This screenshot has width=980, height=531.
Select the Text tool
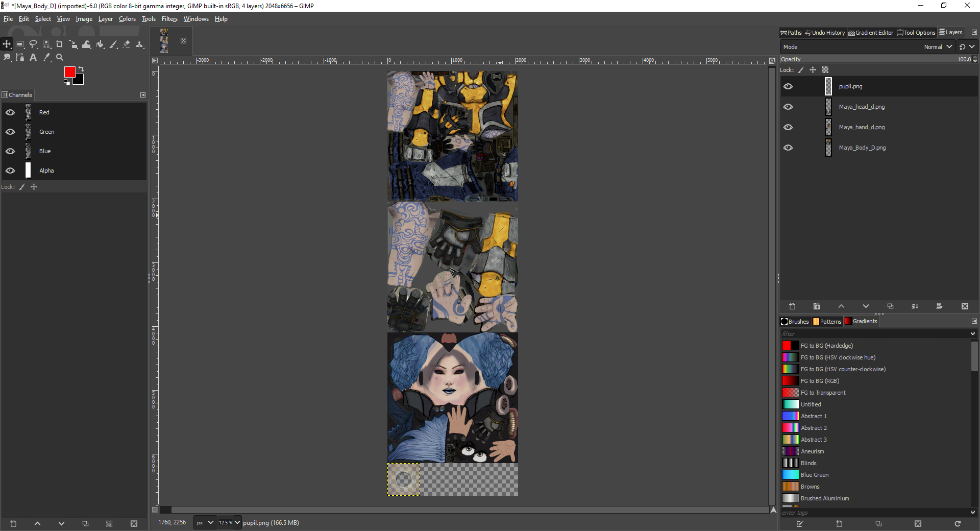[x=33, y=58]
